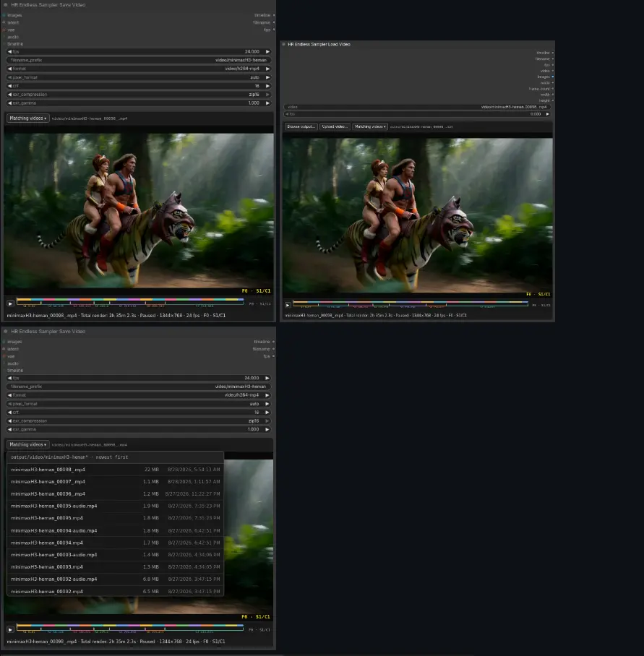Choose minimaxH3-heman_00092-audio.mp4 from the list
This screenshot has width=644, height=656.
tap(116, 579)
